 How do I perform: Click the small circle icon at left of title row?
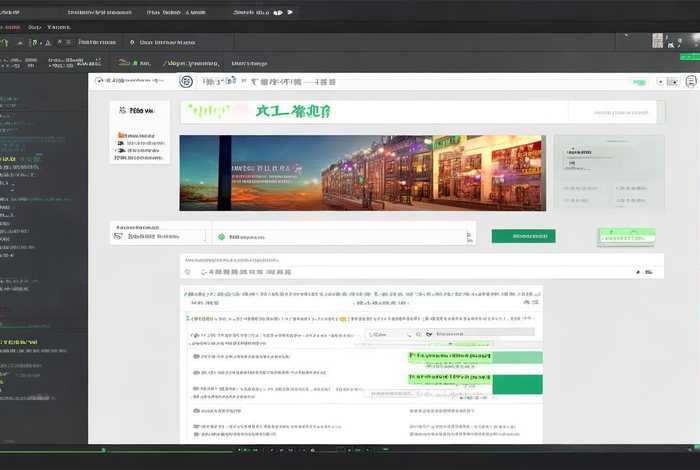pyautogui.click(x=188, y=272)
